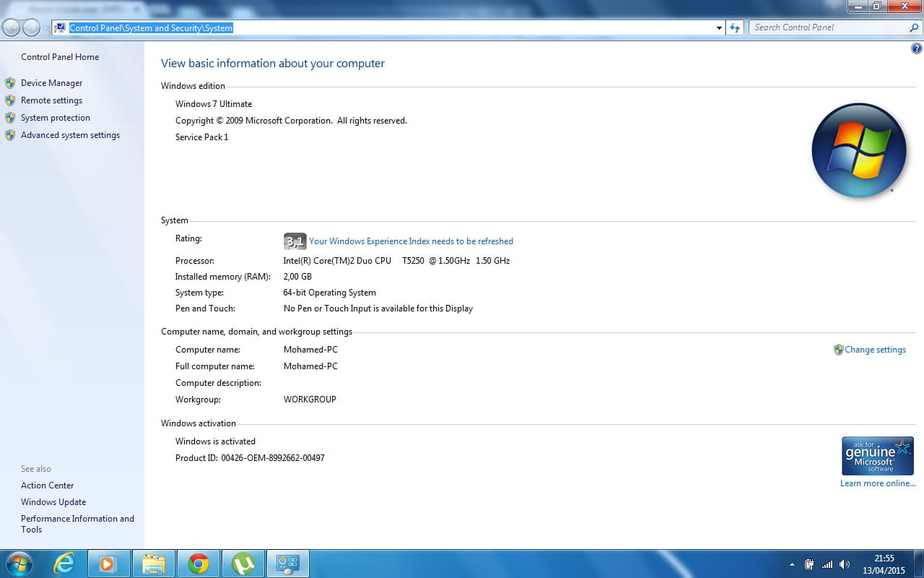Click the Product ID '00426-OEM-8992662-00497'
This screenshot has width=924, height=578.
pos(273,458)
